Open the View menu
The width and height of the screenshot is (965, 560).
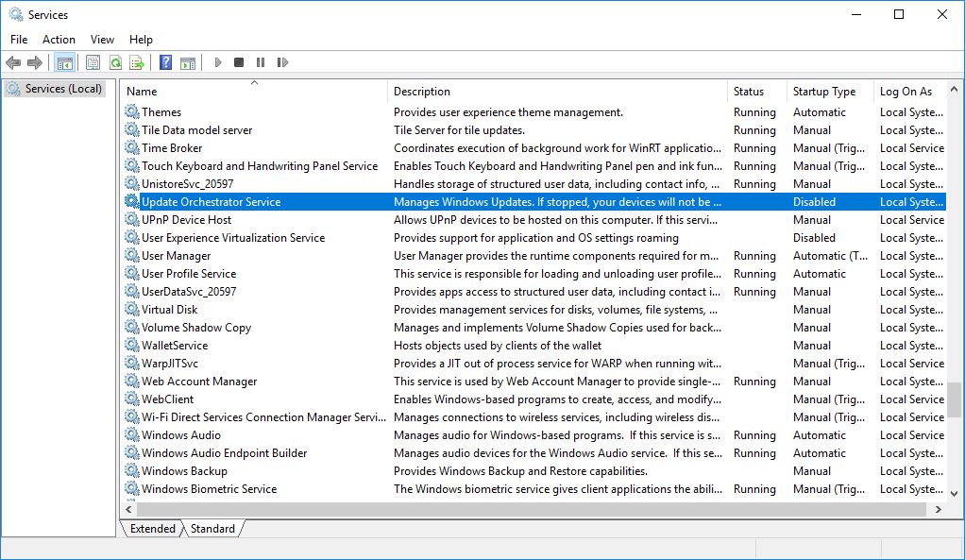pos(102,39)
